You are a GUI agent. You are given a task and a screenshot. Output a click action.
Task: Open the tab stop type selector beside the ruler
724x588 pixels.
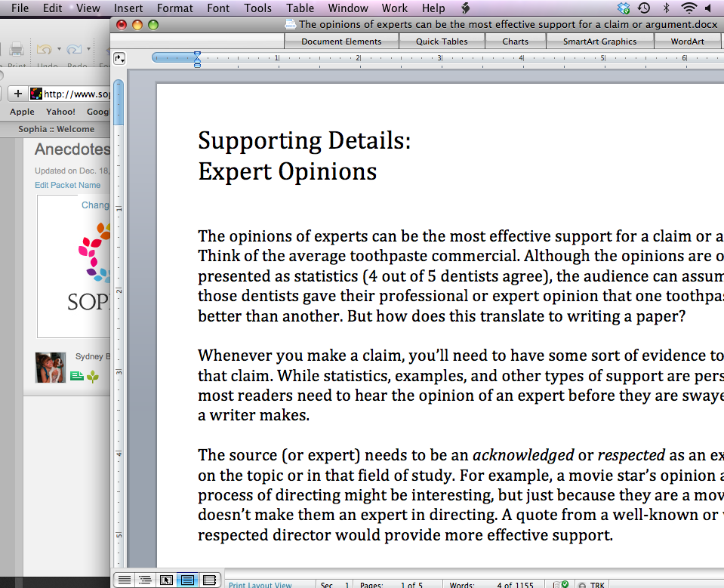tap(119, 59)
